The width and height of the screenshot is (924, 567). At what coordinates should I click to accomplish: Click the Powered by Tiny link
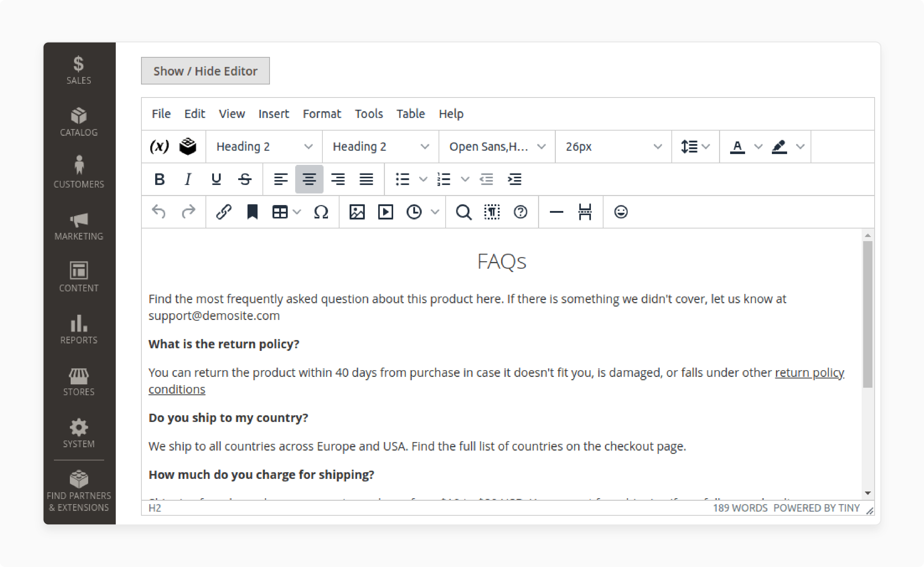pos(816,508)
